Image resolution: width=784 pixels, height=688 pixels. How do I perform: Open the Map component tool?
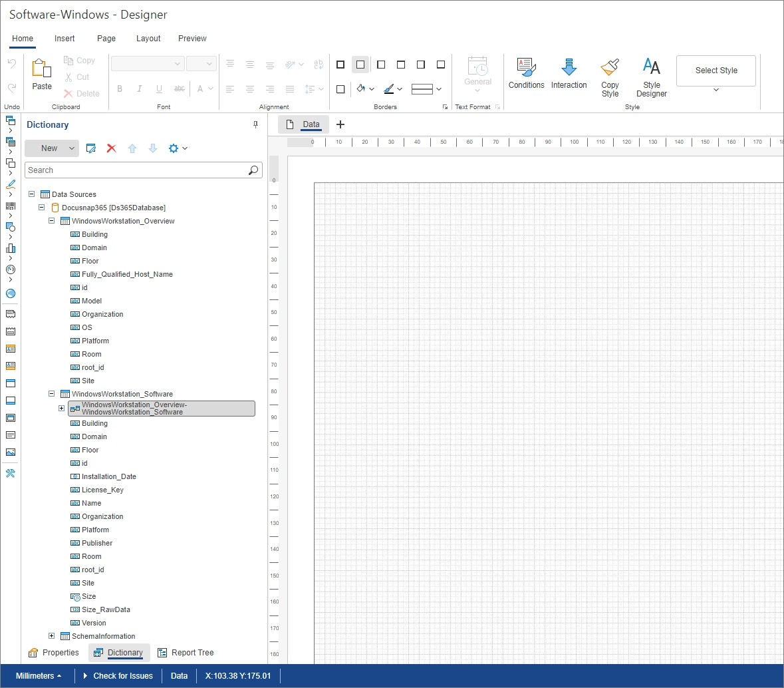point(10,293)
